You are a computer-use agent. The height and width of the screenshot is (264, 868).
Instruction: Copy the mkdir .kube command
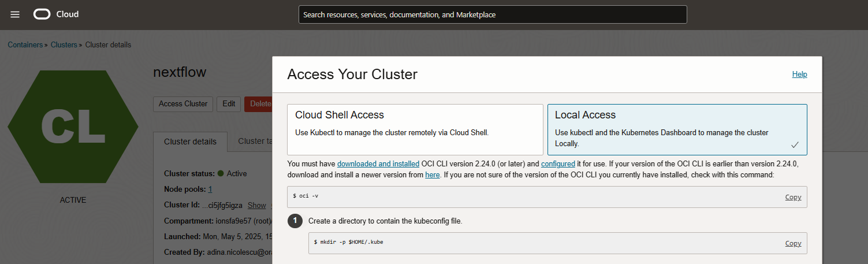click(793, 243)
